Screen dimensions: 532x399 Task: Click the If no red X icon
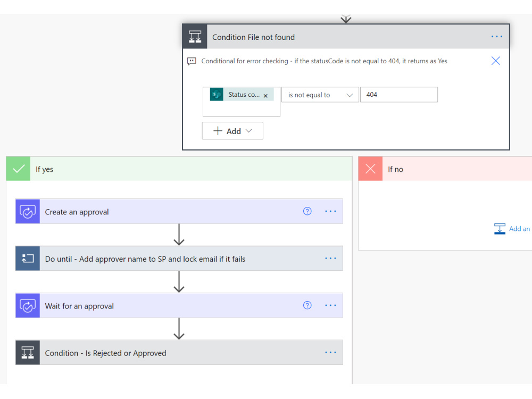coord(370,169)
